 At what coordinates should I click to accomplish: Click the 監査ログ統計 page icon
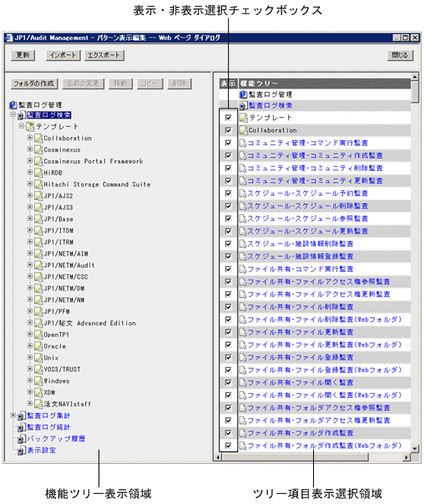[22, 427]
